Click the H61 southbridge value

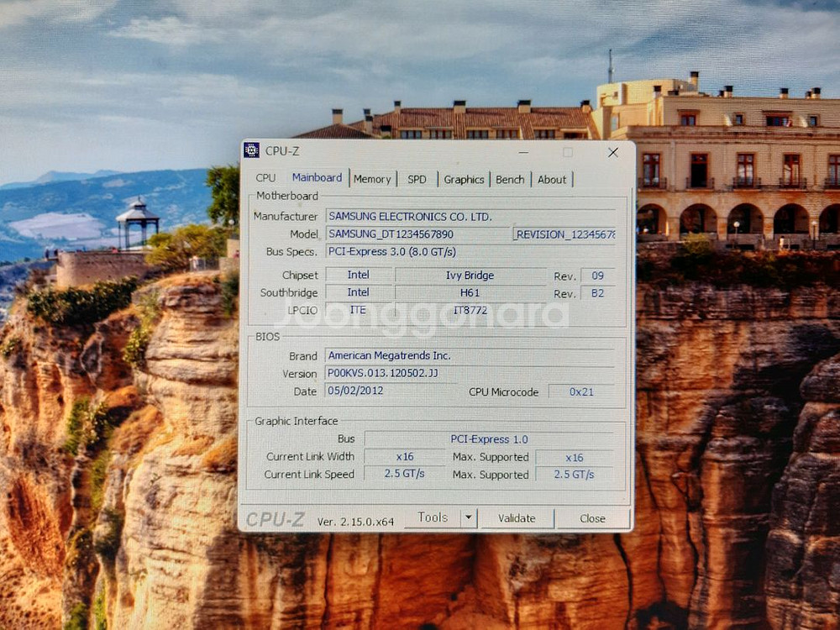[x=470, y=292]
